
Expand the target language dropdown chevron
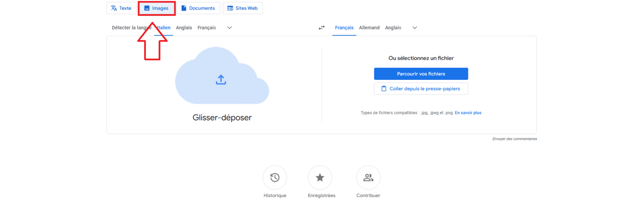[415, 28]
